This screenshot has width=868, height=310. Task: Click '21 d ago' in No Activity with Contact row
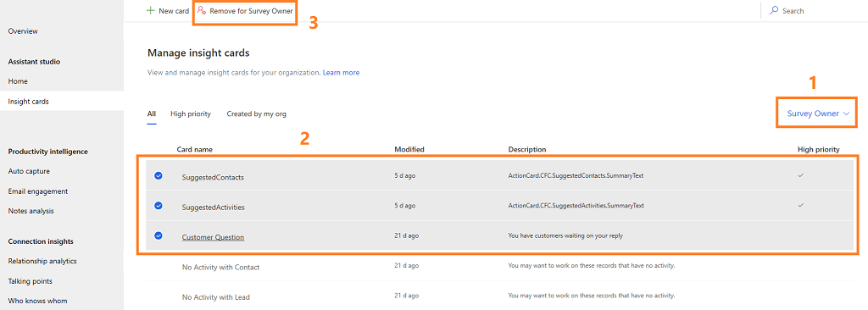[406, 265]
